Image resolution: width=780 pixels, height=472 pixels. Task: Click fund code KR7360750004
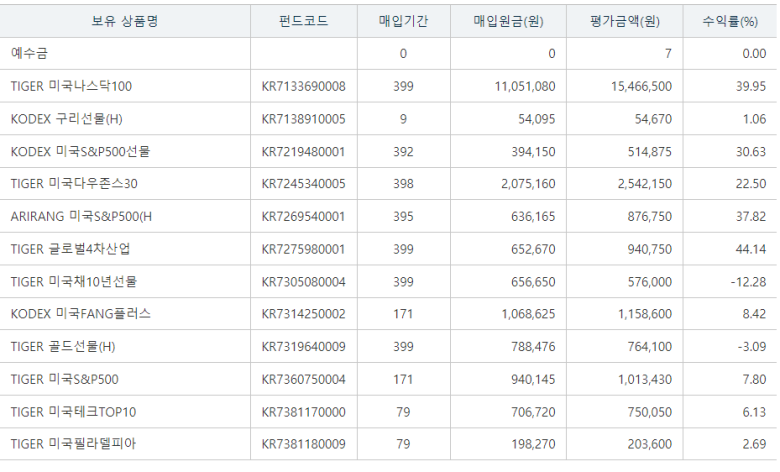[303, 379]
